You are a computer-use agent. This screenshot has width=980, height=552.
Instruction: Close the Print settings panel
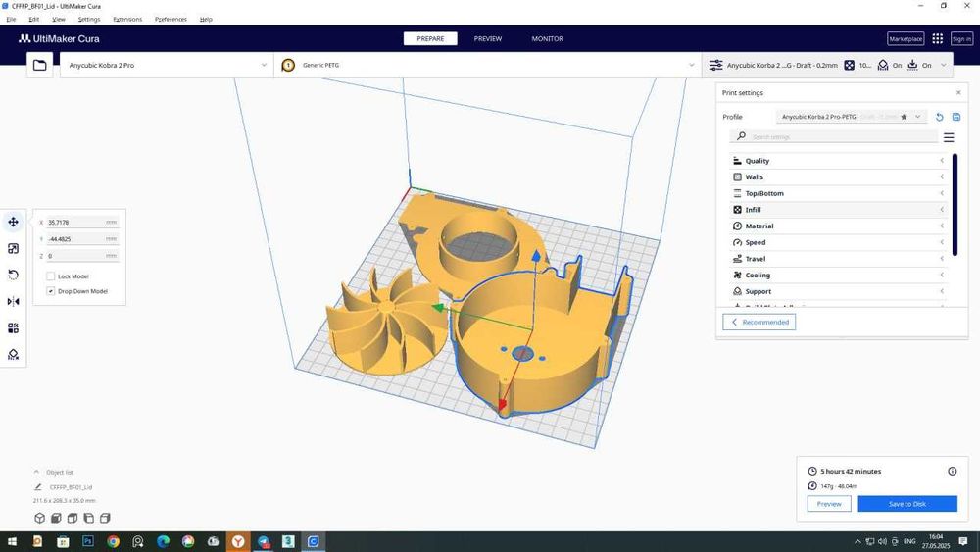click(x=958, y=92)
